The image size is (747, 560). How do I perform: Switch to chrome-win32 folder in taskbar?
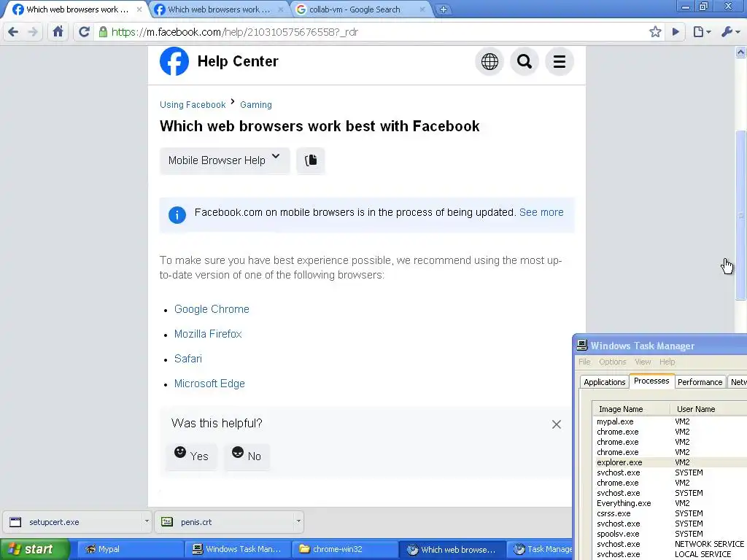(x=345, y=550)
